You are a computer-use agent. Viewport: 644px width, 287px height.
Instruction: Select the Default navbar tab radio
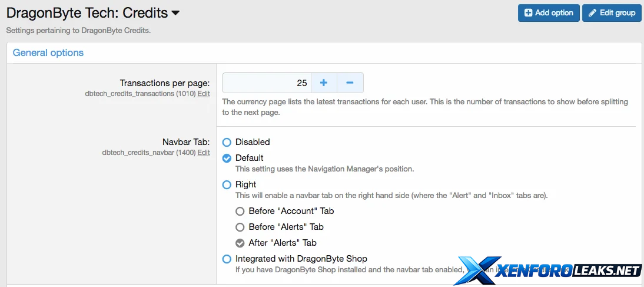click(x=227, y=158)
